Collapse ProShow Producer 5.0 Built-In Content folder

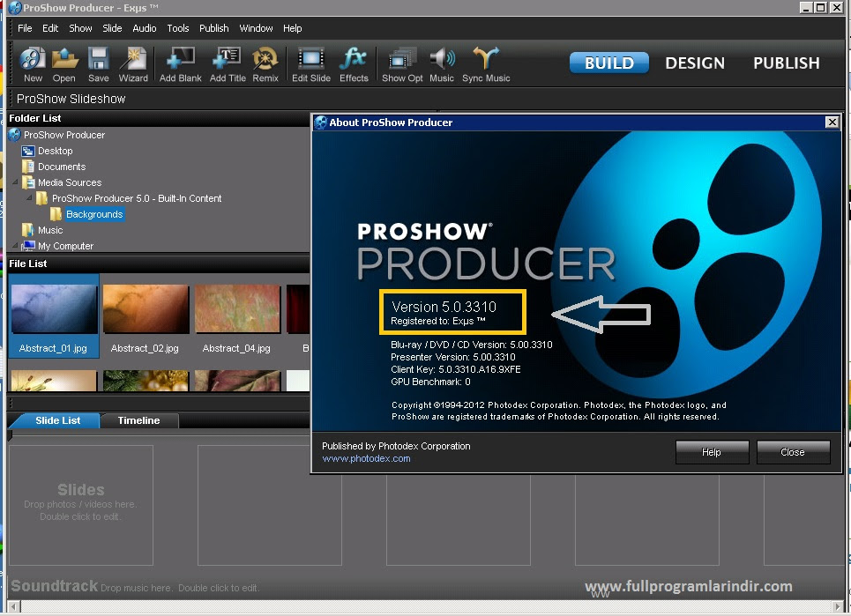point(29,199)
